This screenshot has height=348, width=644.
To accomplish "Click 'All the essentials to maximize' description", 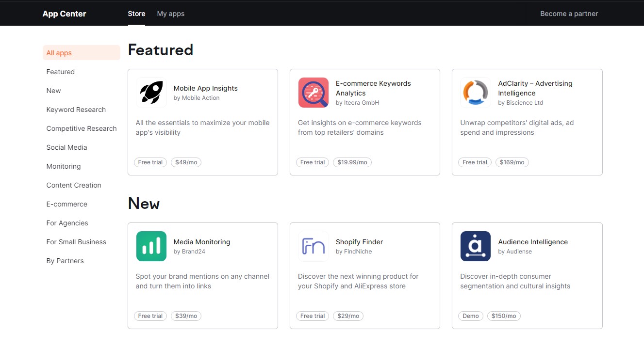I will click(202, 127).
